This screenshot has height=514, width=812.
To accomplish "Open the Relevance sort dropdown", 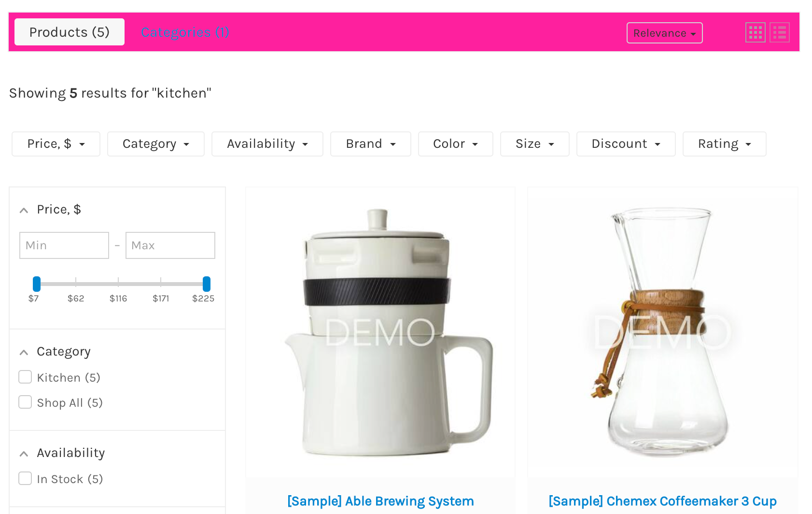I will click(x=664, y=33).
